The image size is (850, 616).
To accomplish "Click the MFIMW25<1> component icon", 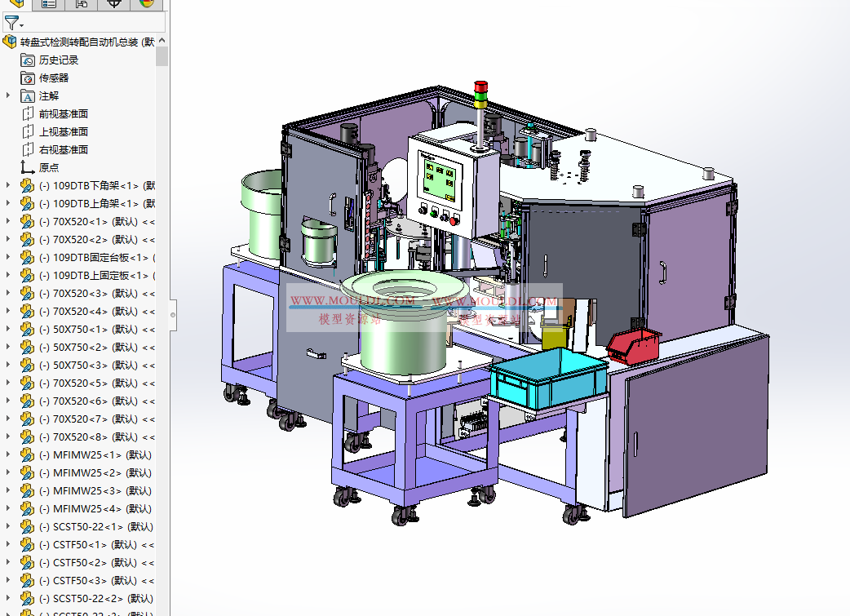I will pyautogui.click(x=28, y=454).
